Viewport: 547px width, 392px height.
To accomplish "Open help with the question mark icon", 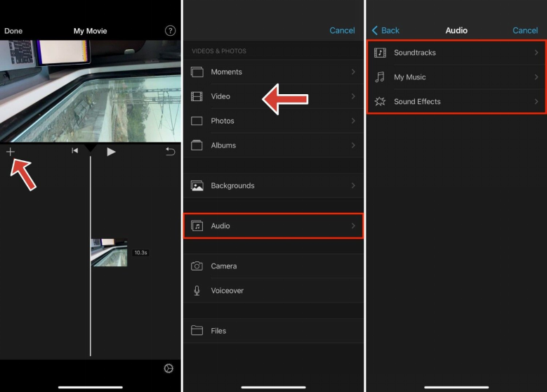I will pos(170,31).
